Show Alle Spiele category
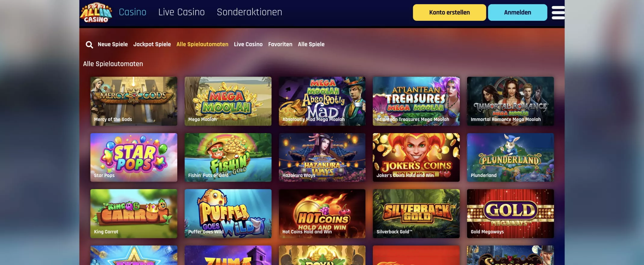Screen dimensions: 644x265 click(x=311, y=44)
